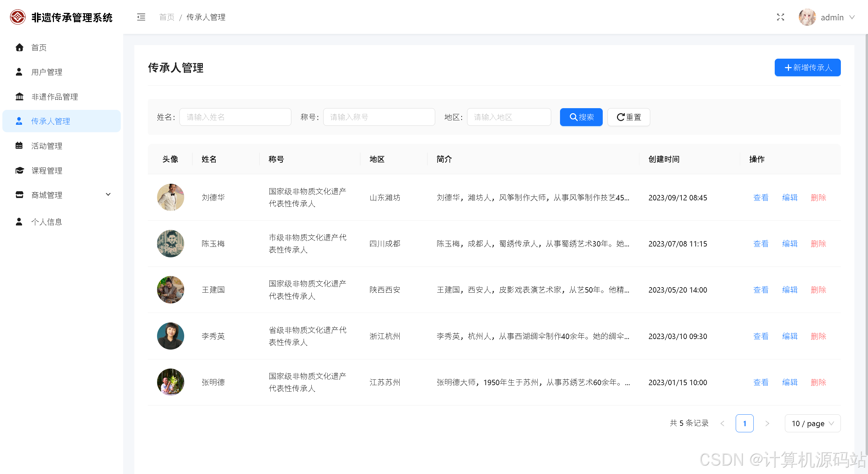Open the admin user dropdown arrow
868x474 pixels.
[x=852, y=17]
